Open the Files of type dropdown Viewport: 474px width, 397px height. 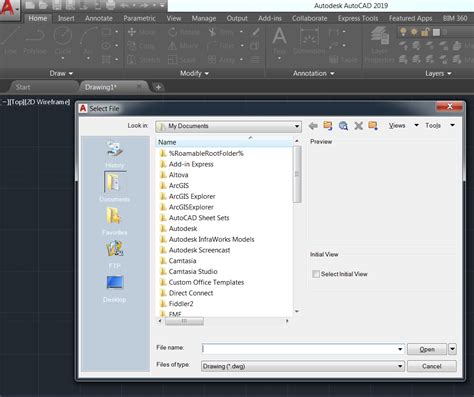303,366
